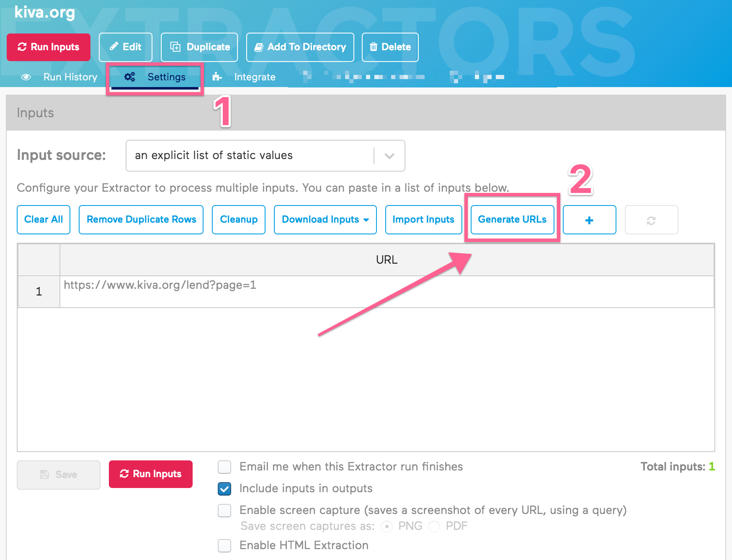This screenshot has height=560, width=732.
Task: Click the Integrate puzzle-piece icon
Action: tap(217, 77)
